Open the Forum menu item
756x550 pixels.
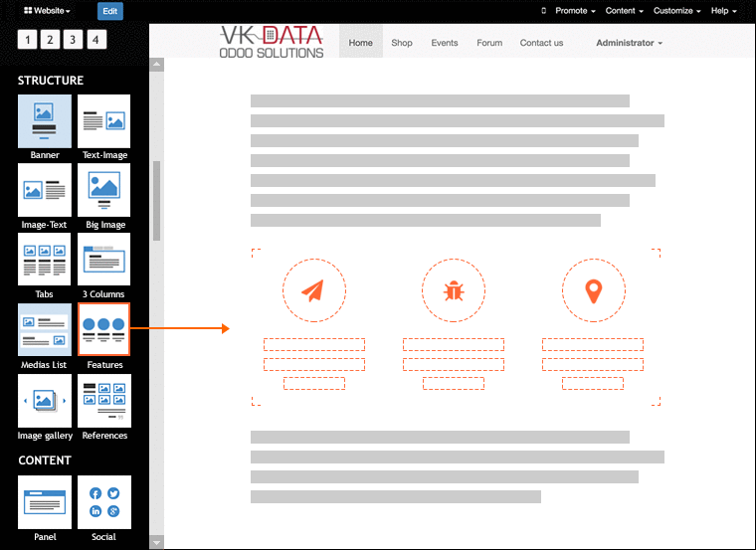pyautogui.click(x=489, y=43)
